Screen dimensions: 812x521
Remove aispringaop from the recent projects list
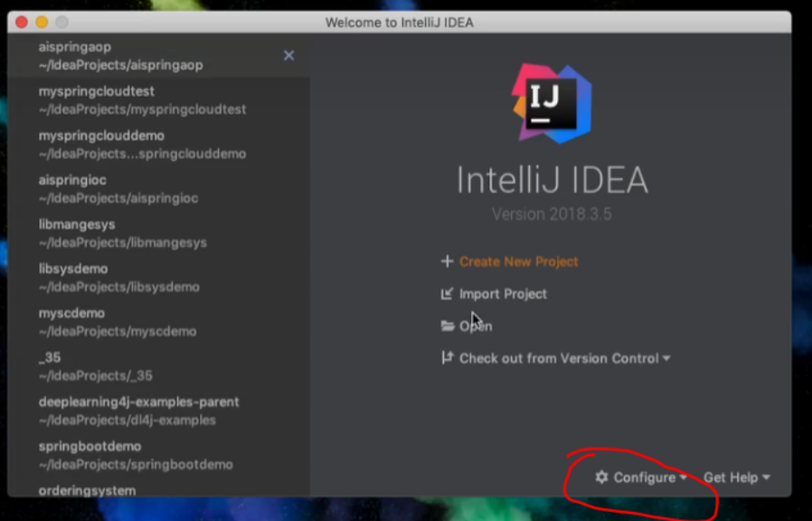(x=289, y=55)
